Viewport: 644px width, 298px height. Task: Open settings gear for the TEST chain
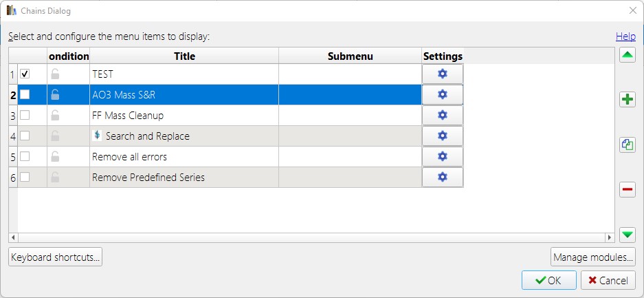pyautogui.click(x=443, y=74)
